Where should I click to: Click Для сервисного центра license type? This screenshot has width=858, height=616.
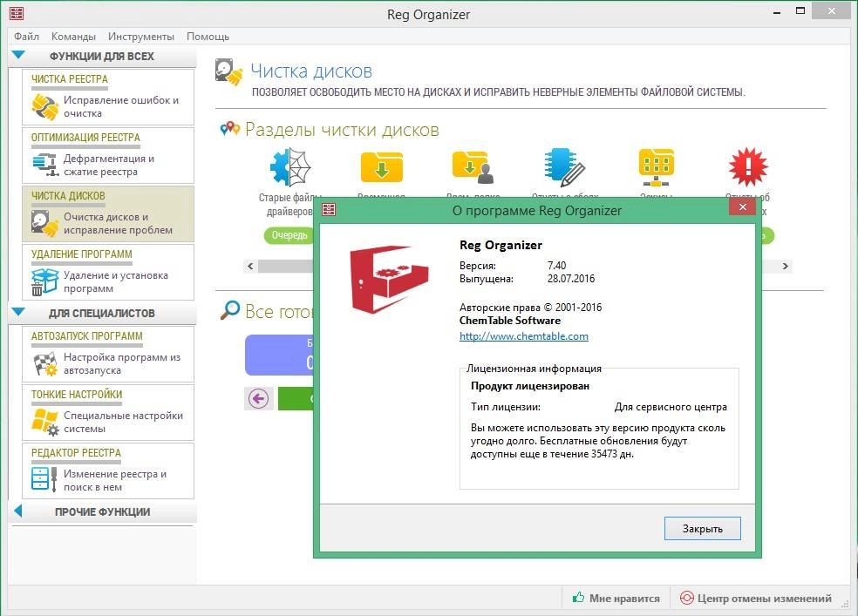pyautogui.click(x=671, y=407)
